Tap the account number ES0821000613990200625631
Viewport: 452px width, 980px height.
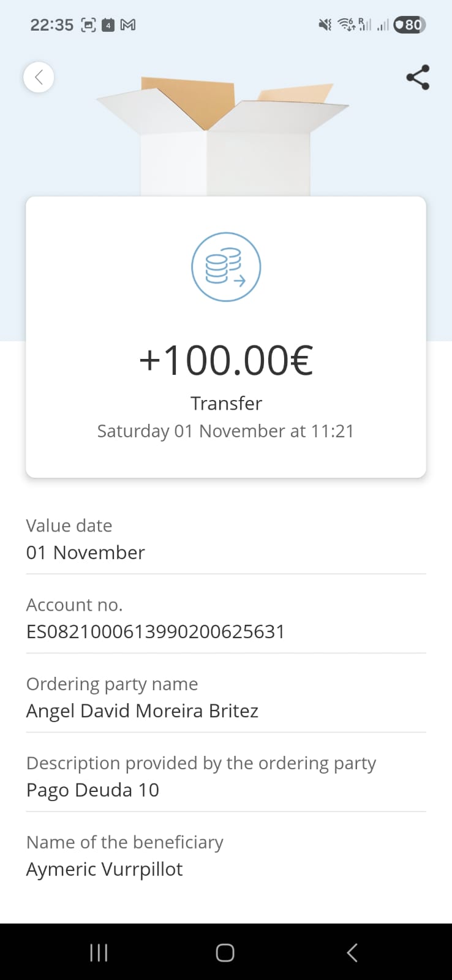[x=156, y=631]
